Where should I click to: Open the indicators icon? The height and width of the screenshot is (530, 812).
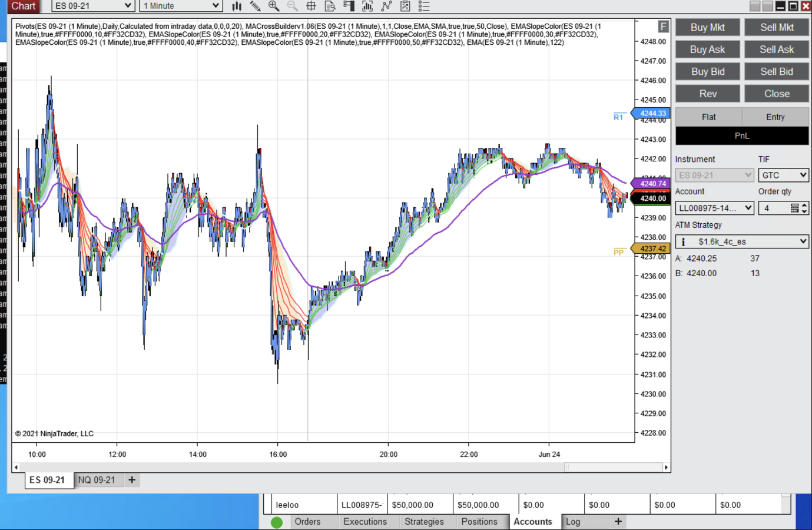386,6
